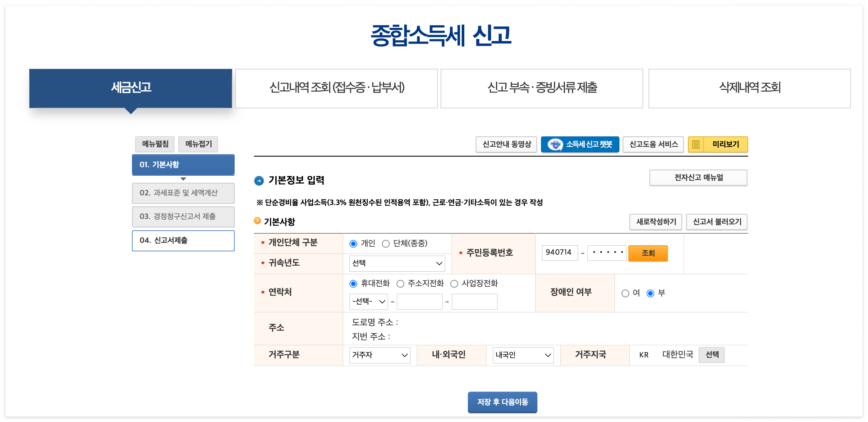
Task: Open the 귀속년도 선택 dropdown
Action: (397, 263)
